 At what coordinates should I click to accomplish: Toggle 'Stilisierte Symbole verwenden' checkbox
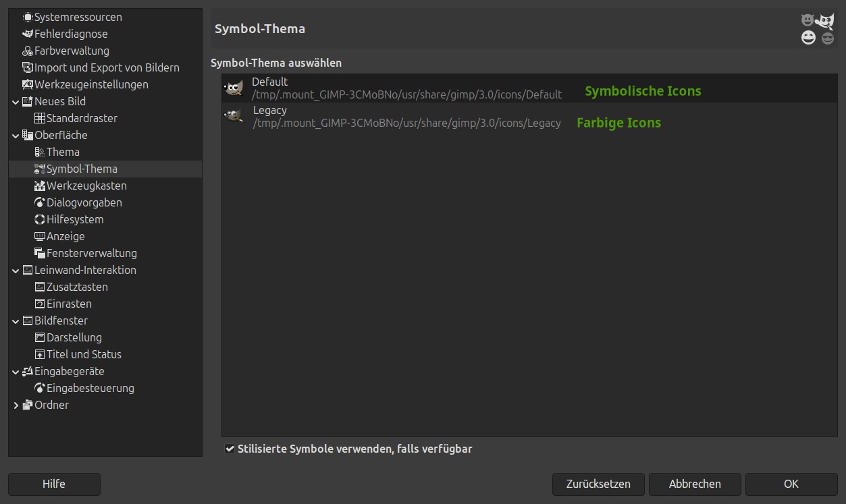[x=230, y=449]
